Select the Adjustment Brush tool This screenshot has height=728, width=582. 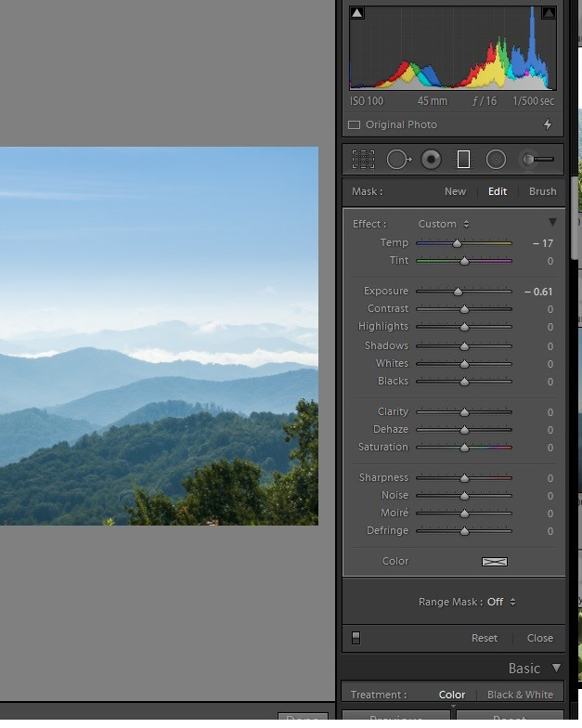(537, 160)
